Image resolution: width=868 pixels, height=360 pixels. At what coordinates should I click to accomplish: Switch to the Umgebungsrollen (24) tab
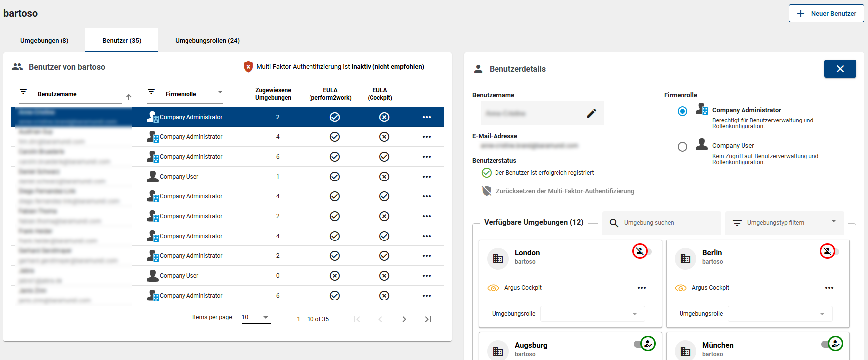coord(207,41)
